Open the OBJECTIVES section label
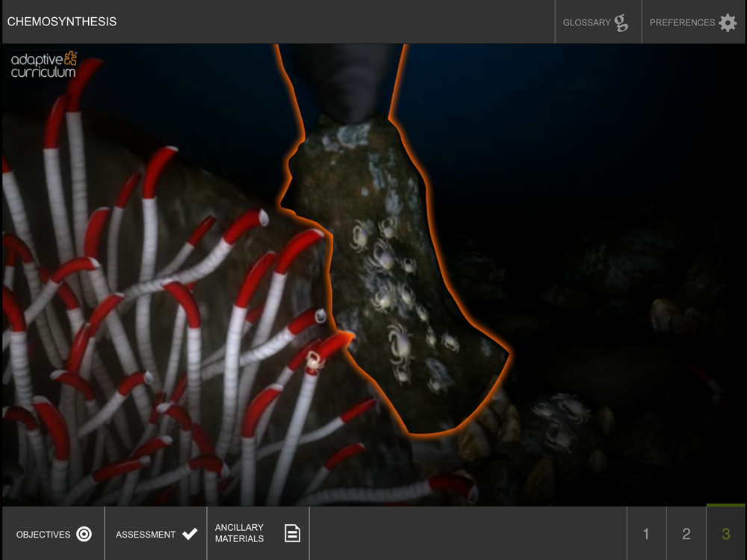Viewport: 747px width, 560px height. click(x=43, y=535)
